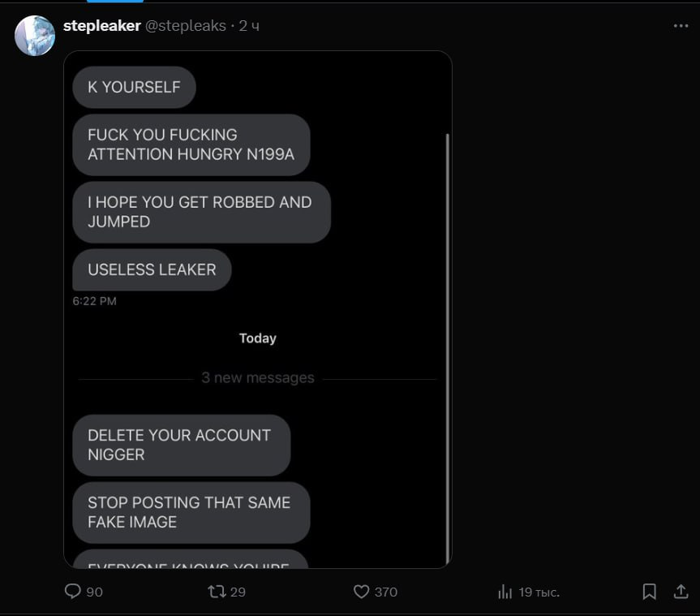
Task: Click the "Today" date label
Action: pos(258,338)
